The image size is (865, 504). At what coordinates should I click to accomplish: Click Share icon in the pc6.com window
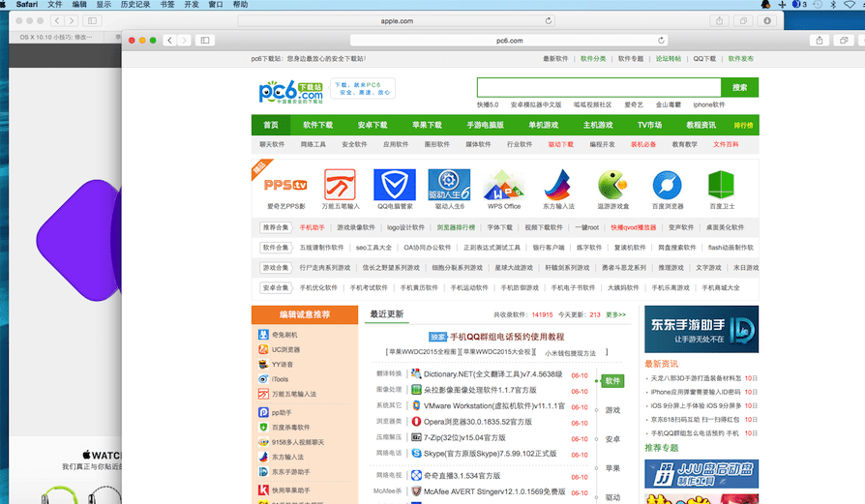[820, 41]
